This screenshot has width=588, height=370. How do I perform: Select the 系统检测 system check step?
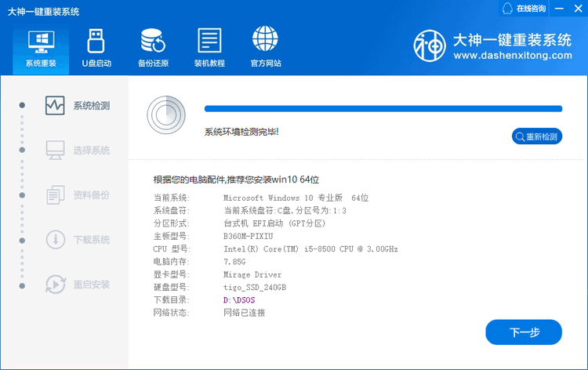coord(91,106)
